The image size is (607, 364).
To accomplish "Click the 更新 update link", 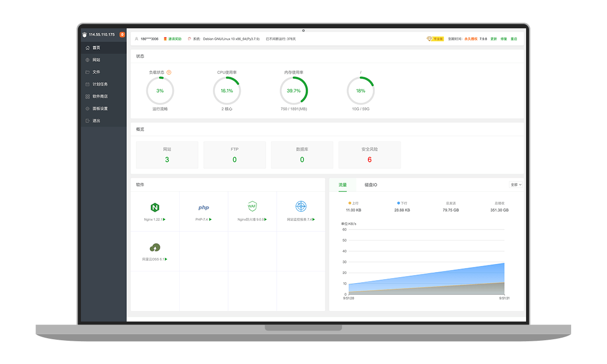I will (494, 39).
